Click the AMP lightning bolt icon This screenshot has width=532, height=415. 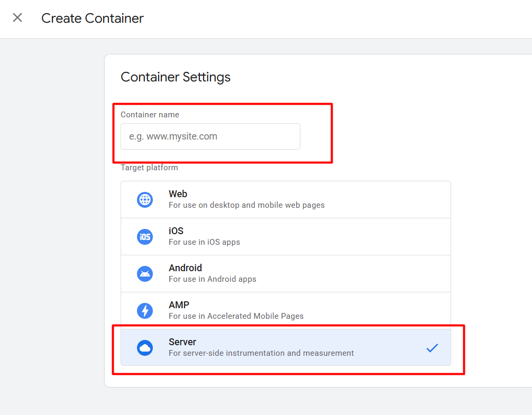145,311
